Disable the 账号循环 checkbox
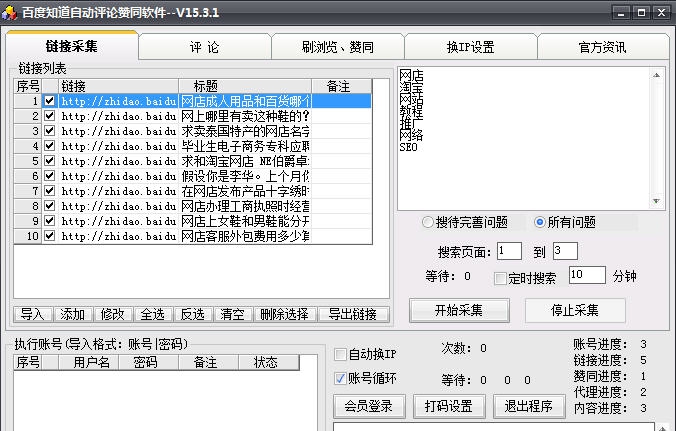The width and height of the screenshot is (676, 431). point(340,378)
